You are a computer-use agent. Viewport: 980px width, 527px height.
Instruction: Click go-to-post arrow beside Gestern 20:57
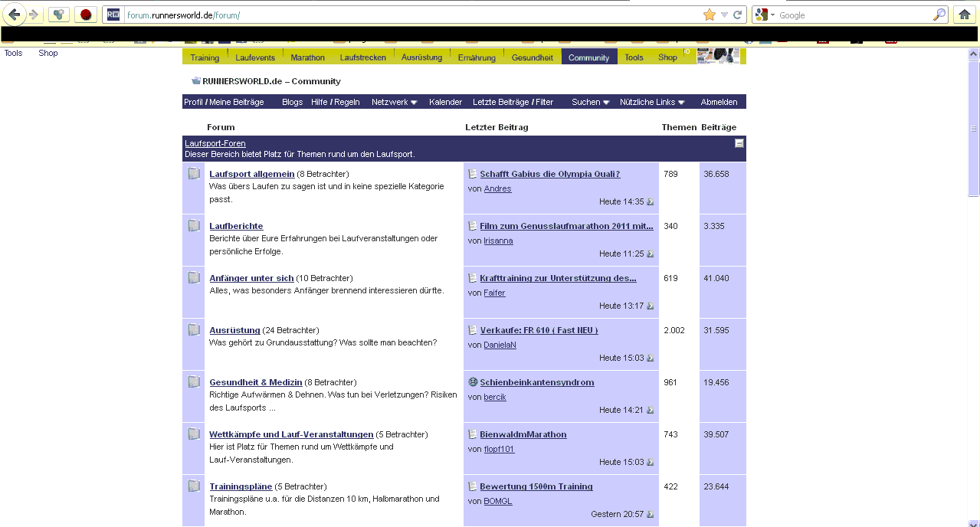click(651, 514)
